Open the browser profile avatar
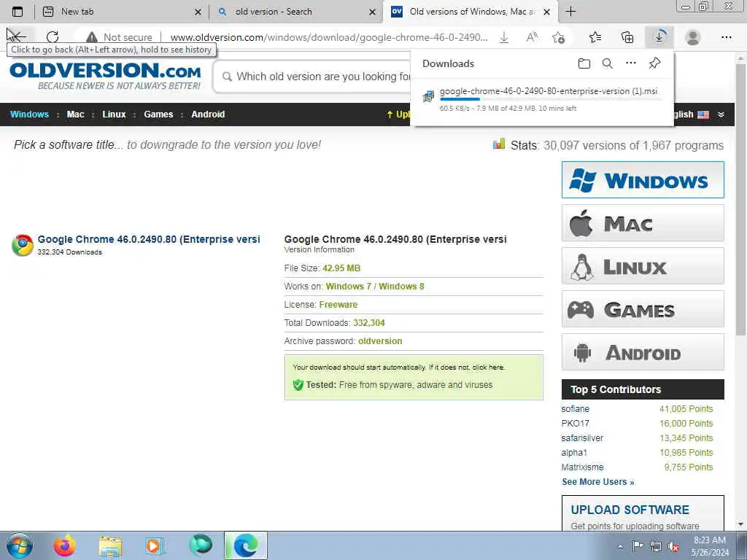747x560 pixels. [x=692, y=37]
